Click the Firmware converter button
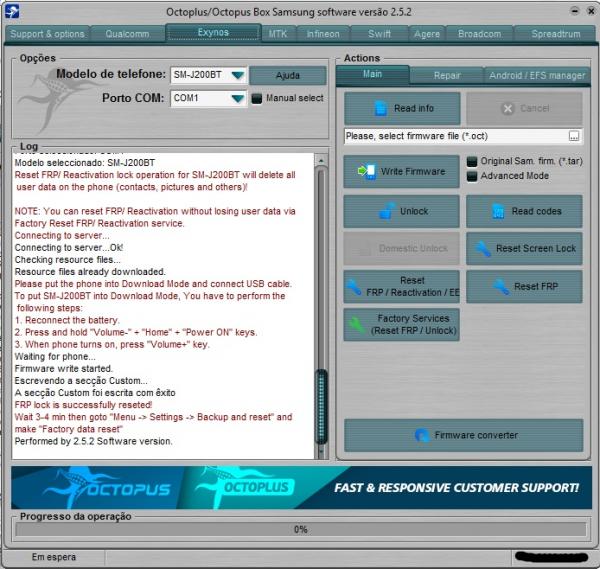The image size is (600, 569). [464, 435]
